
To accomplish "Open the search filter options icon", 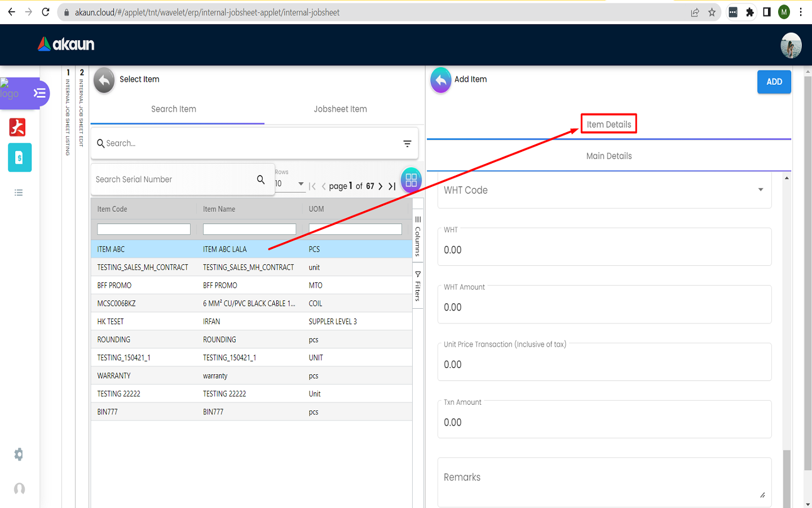I will point(407,144).
